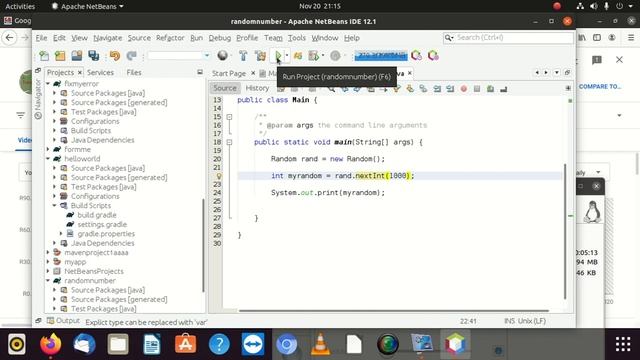Click the editor vertical scrollbar

pyautogui.click(x=565, y=231)
